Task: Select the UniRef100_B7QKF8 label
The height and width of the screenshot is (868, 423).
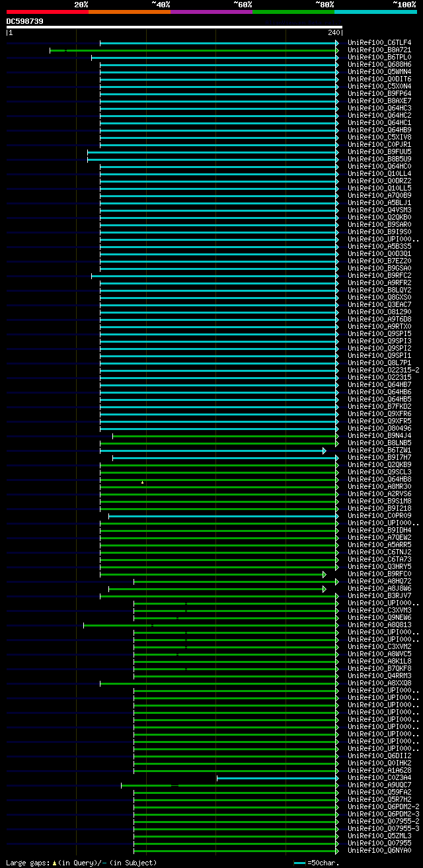Action: 379,669
